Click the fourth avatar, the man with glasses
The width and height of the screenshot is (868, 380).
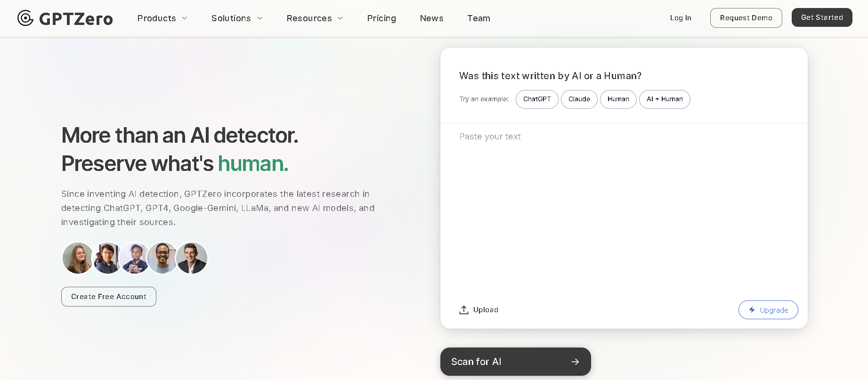162,258
